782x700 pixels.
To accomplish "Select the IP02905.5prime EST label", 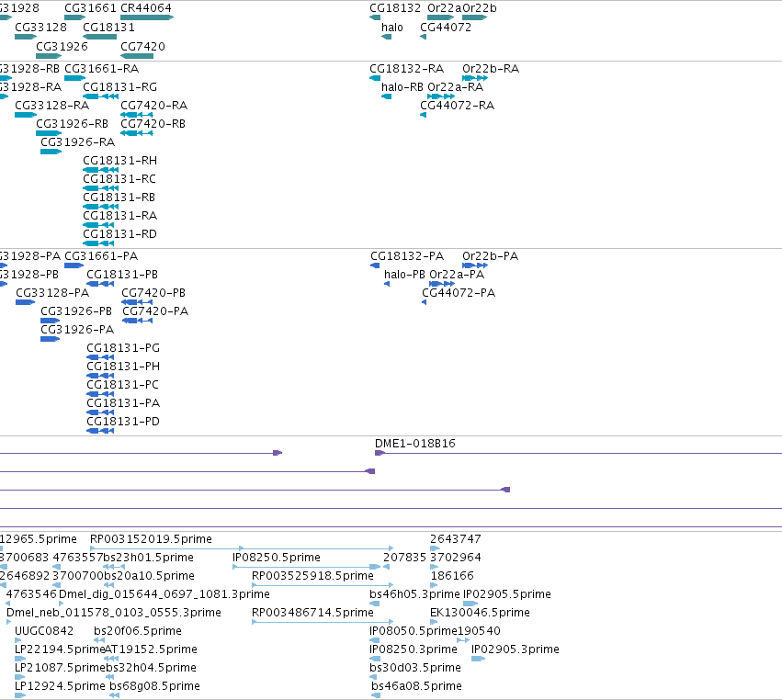I will pos(507,594).
